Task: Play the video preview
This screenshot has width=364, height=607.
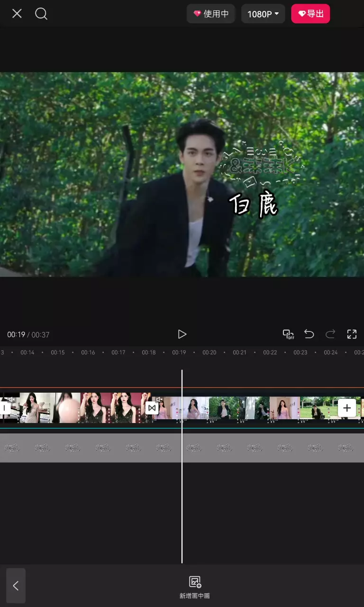Action: pos(182,334)
